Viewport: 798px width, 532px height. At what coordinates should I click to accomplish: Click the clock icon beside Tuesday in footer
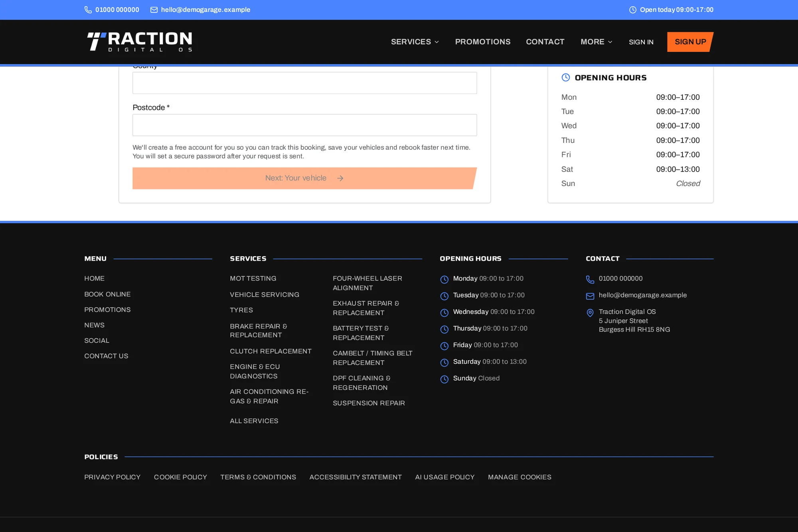coord(444,296)
